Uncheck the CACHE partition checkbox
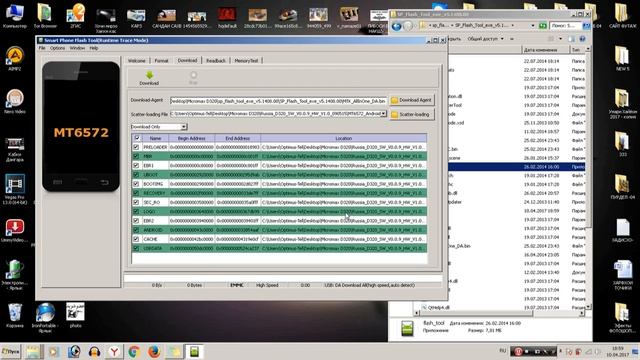Viewport: 640px width, 360px height. pyautogui.click(x=136, y=239)
